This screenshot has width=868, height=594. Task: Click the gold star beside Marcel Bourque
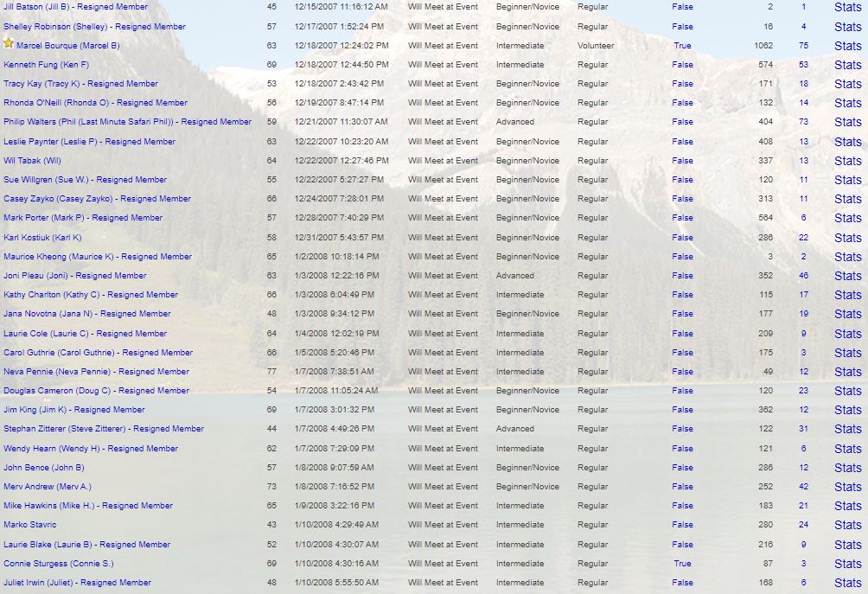point(9,43)
